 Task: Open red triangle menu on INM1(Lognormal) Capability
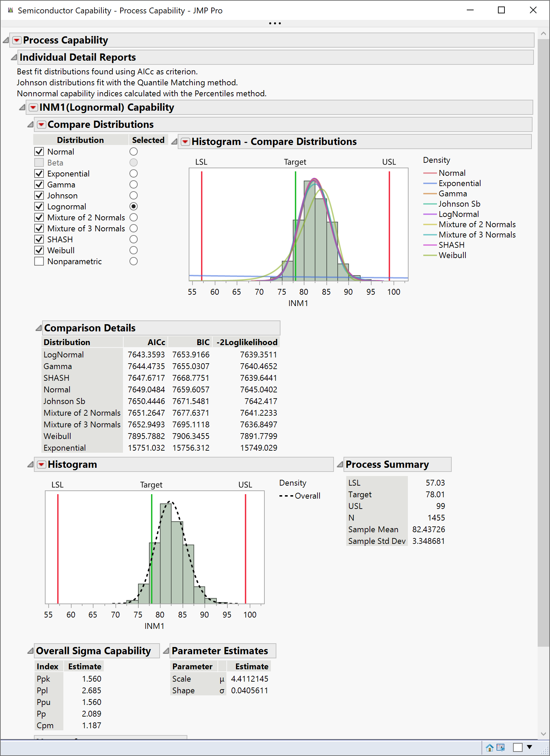tap(33, 107)
